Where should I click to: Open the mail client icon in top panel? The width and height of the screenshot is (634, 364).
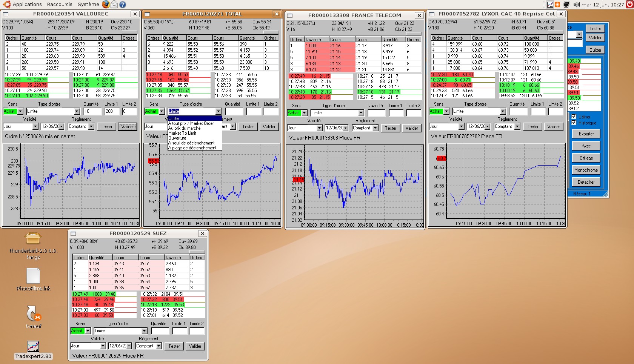(x=114, y=5)
